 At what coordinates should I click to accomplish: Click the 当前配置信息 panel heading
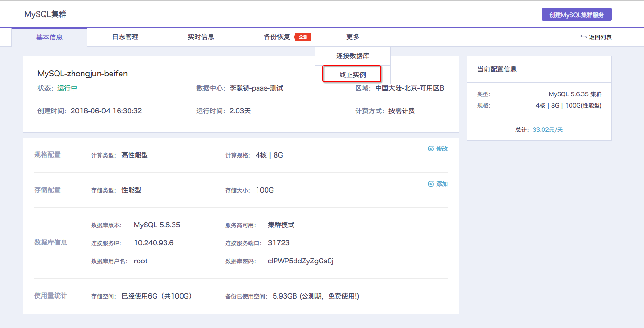click(x=497, y=69)
